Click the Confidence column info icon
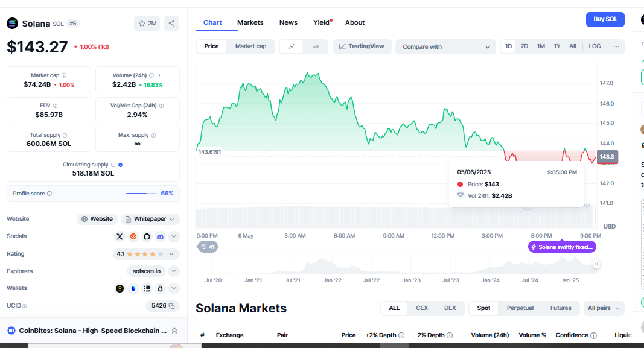Viewport: 644px width, 348px height. pyautogui.click(x=593, y=335)
